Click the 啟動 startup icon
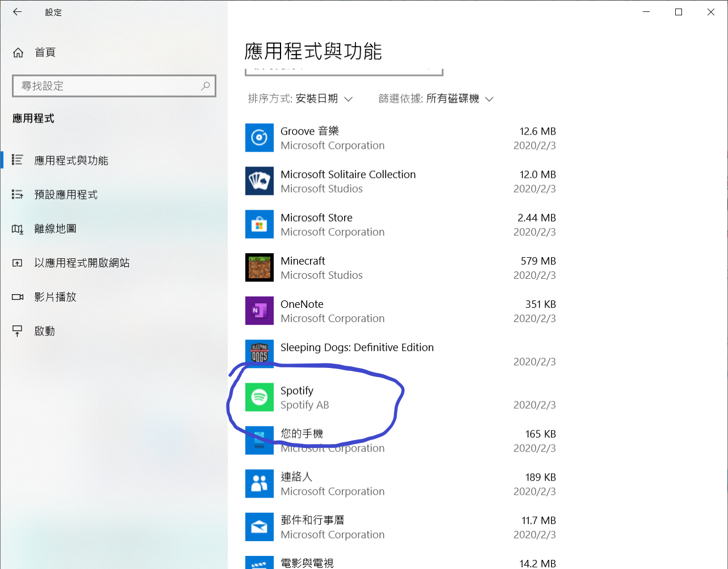This screenshot has width=728, height=569. point(18,331)
